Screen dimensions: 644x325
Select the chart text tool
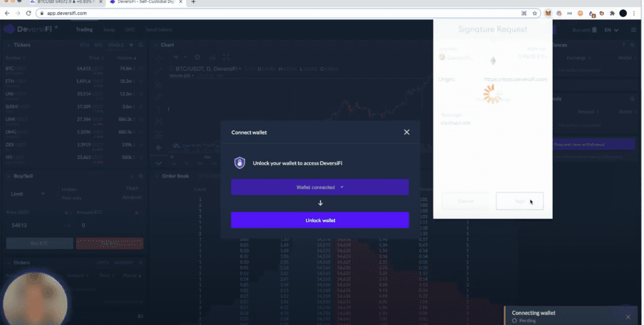[158, 109]
